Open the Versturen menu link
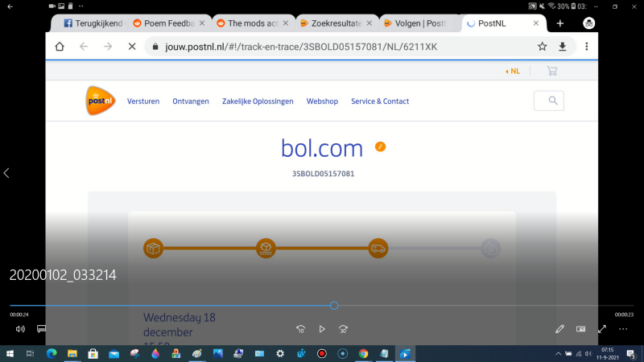 [143, 101]
